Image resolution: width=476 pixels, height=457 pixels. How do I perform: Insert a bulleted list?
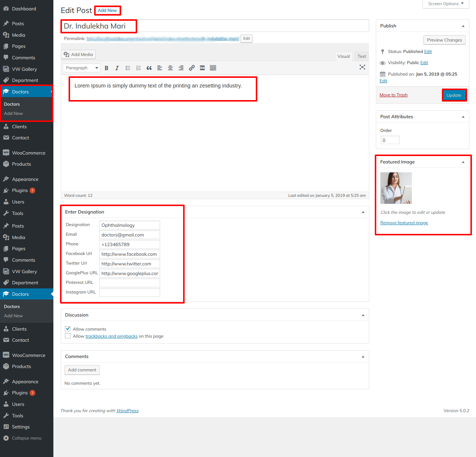coord(128,68)
